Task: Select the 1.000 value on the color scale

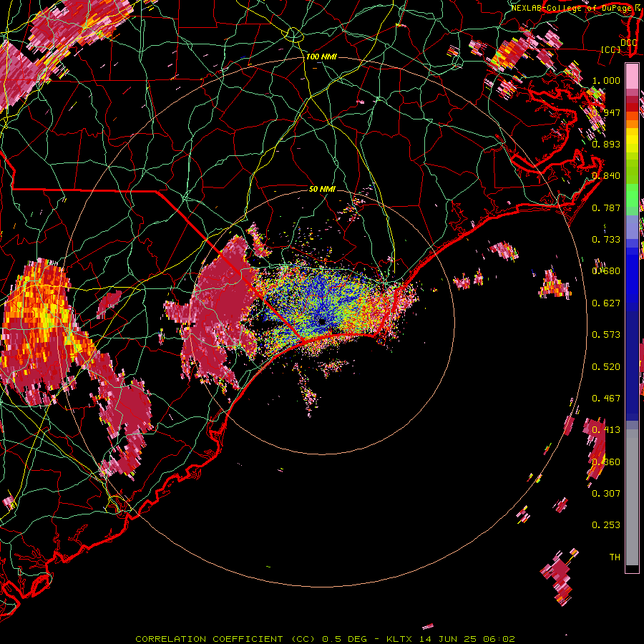Action: pyautogui.click(x=606, y=80)
